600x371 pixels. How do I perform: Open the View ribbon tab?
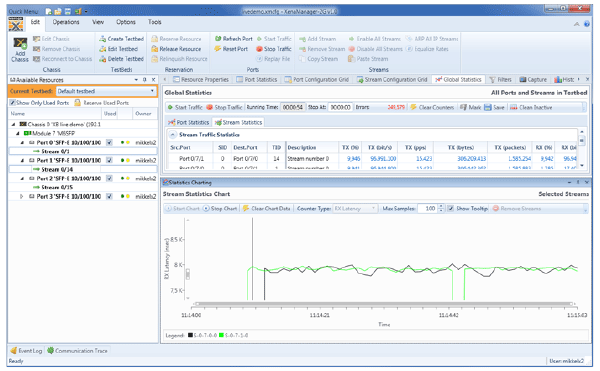tap(98, 22)
